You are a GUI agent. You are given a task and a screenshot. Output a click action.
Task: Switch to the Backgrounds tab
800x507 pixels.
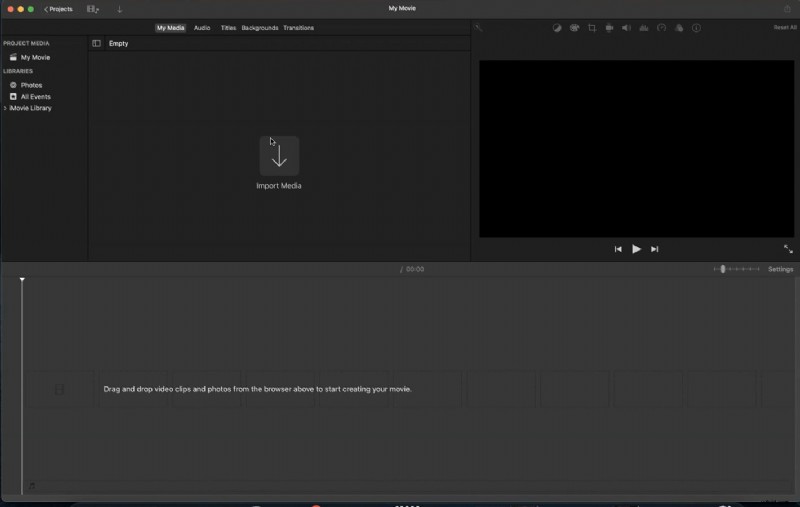260,28
